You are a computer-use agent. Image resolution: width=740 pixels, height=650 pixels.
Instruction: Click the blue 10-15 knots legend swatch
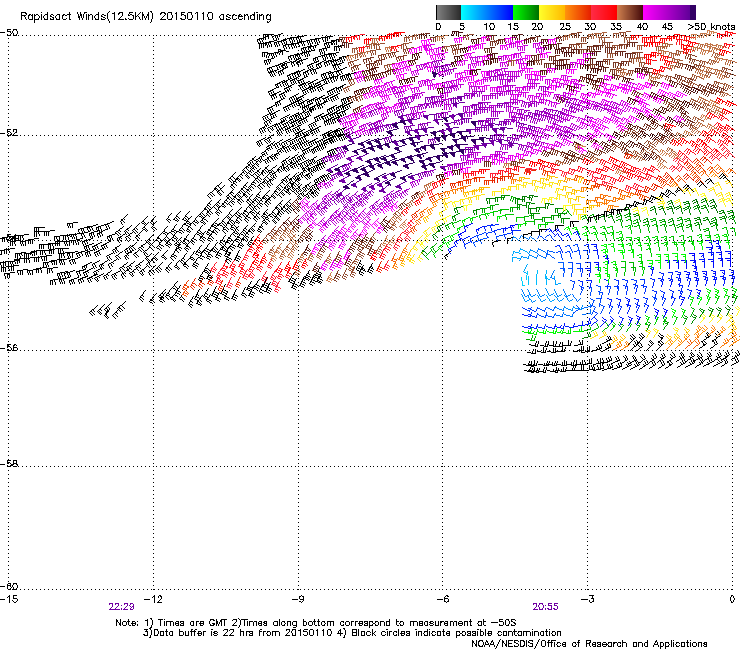point(500,12)
